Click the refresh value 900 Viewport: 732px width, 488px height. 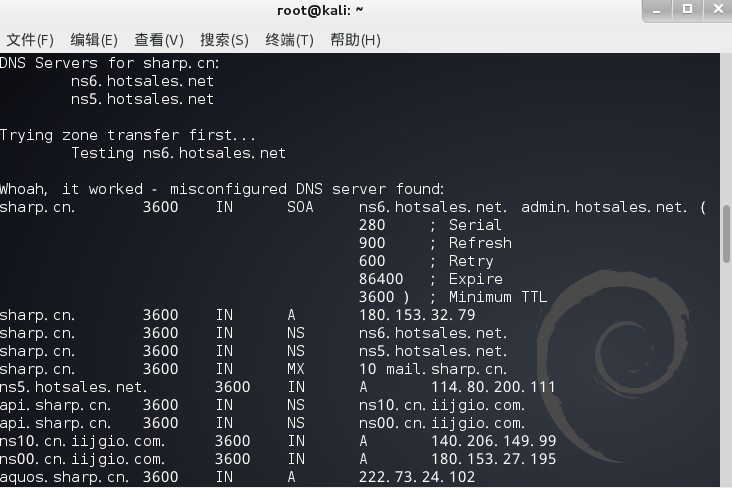pos(372,243)
